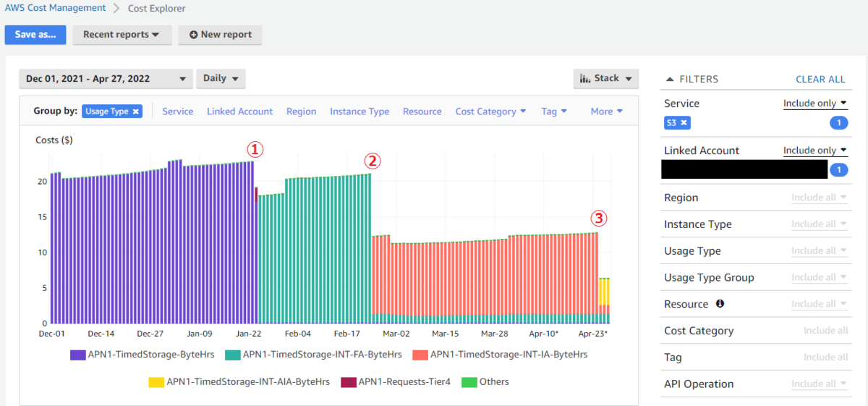The height and width of the screenshot is (406, 868).
Task: Group by Instance Type
Action: pyautogui.click(x=359, y=111)
